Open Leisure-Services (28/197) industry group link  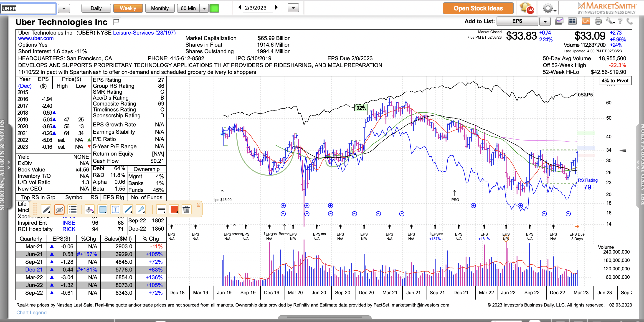[x=144, y=33]
